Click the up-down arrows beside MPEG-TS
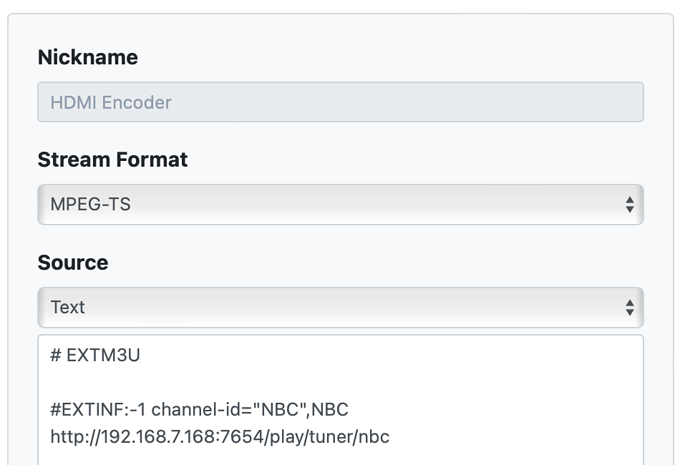690x465 pixels. [x=629, y=205]
